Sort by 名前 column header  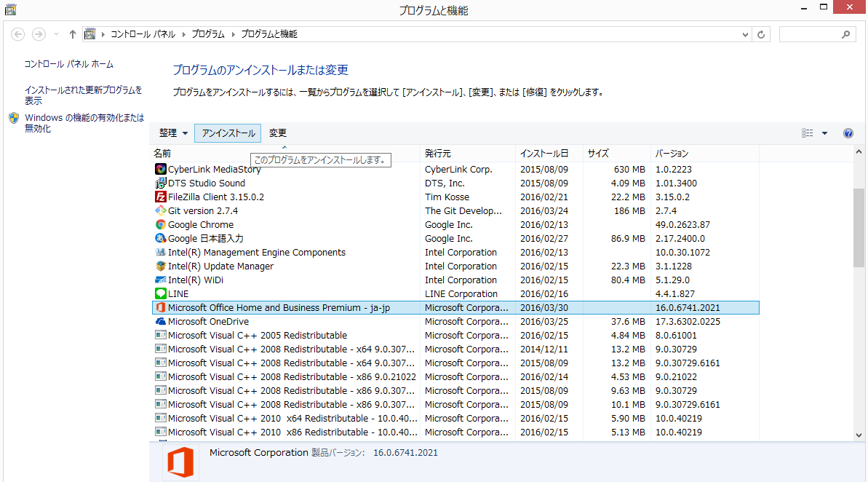click(x=285, y=154)
